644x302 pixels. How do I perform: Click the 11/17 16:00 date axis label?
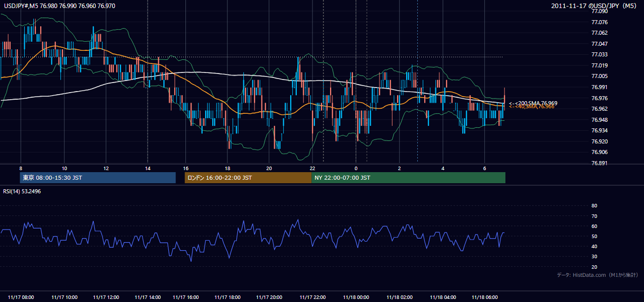click(x=186, y=297)
